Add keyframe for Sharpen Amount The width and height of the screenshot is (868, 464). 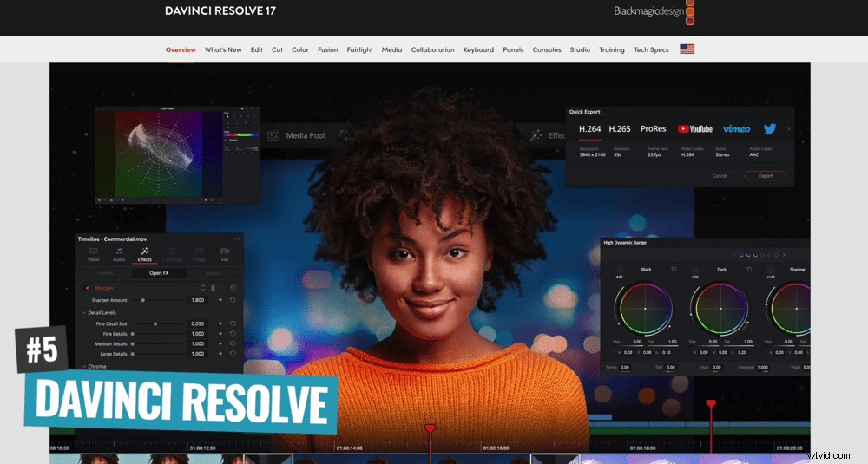(x=220, y=300)
